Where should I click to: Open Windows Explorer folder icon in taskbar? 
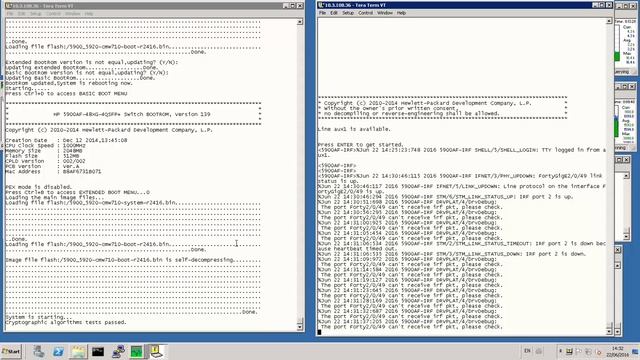click(78, 351)
